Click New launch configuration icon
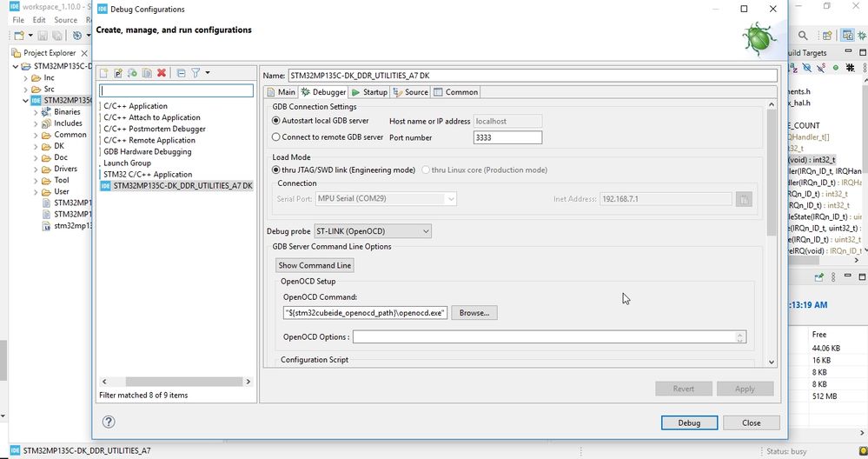 (x=103, y=73)
